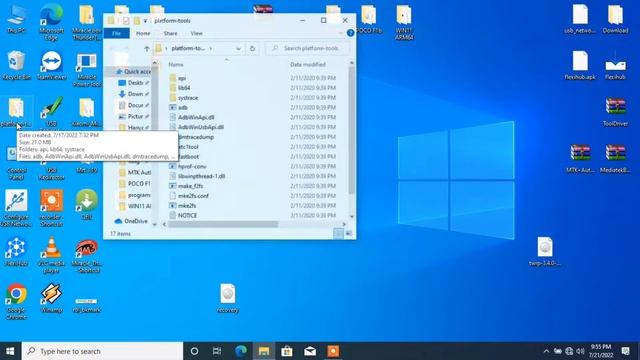This screenshot has height=360, width=640.
Task: Open the File tab in Explorer
Action: [116, 33]
